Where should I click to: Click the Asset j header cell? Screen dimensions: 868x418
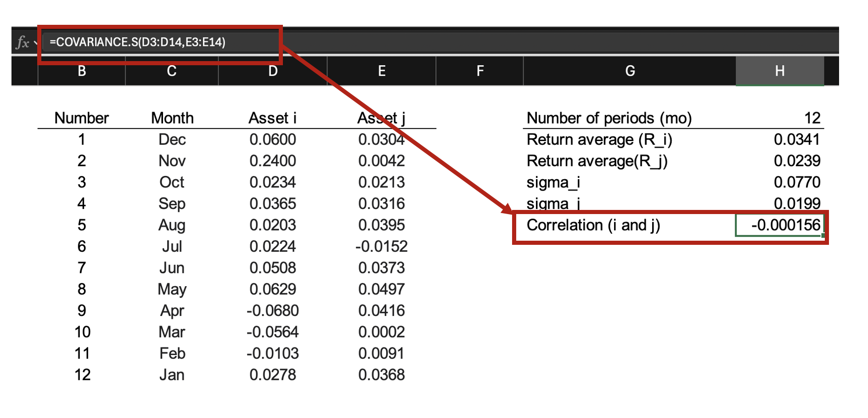[381, 118]
